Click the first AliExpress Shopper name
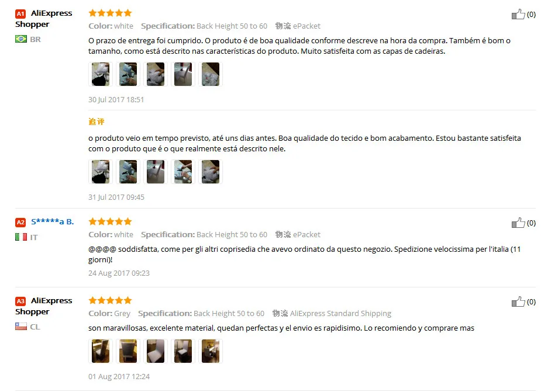This screenshot has width=541, height=392. pos(44,19)
